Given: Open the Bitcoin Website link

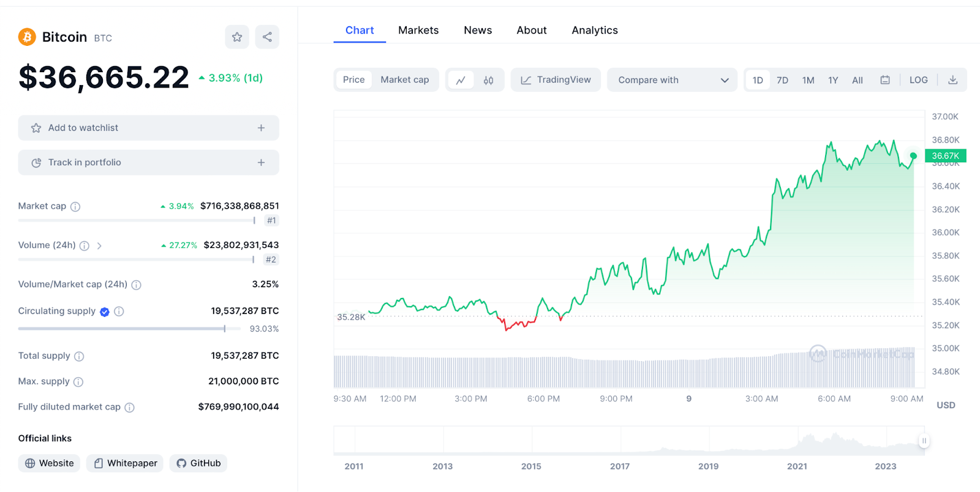Looking at the screenshot, I should click(x=49, y=463).
